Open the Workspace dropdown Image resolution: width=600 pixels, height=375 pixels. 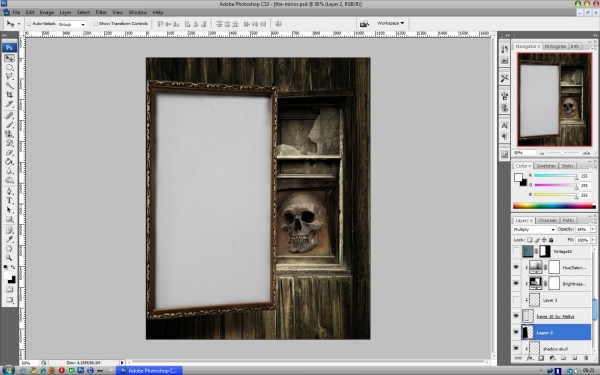point(390,23)
